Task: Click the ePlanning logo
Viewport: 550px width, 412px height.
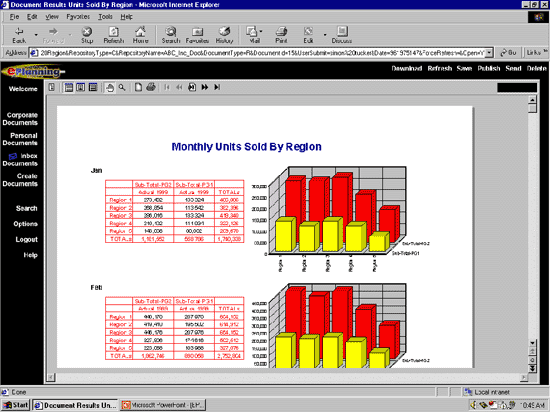Action: click(x=33, y=72)
